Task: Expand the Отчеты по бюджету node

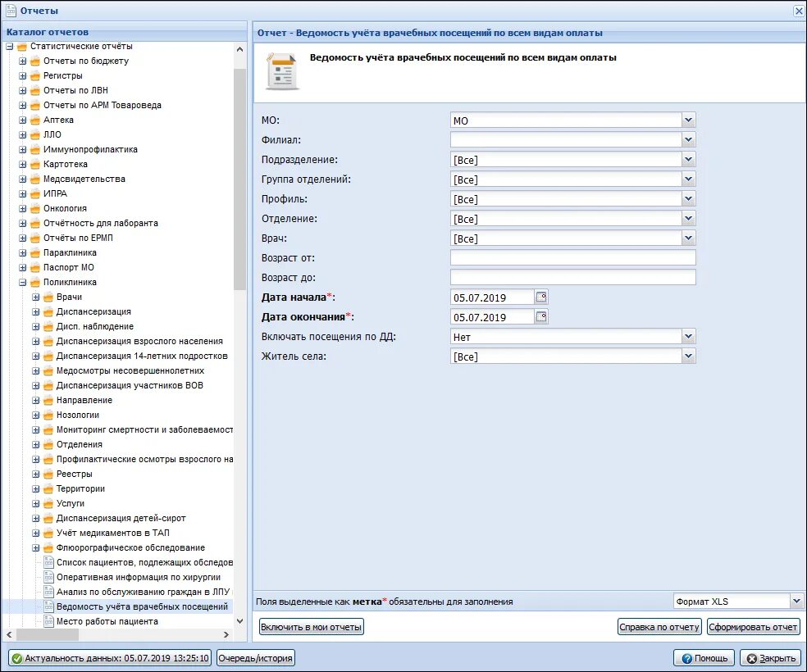Action: pyautogui.click(x=23, y=61)
